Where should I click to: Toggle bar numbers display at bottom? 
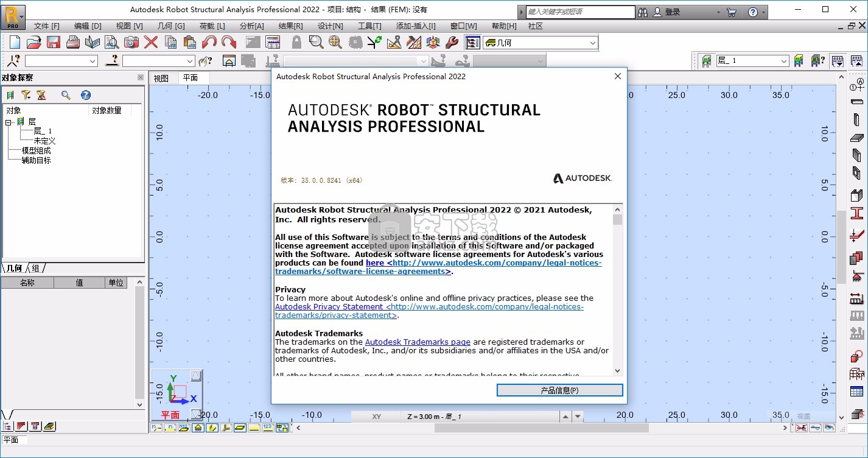pyautogui.click(x=169, y=428)
